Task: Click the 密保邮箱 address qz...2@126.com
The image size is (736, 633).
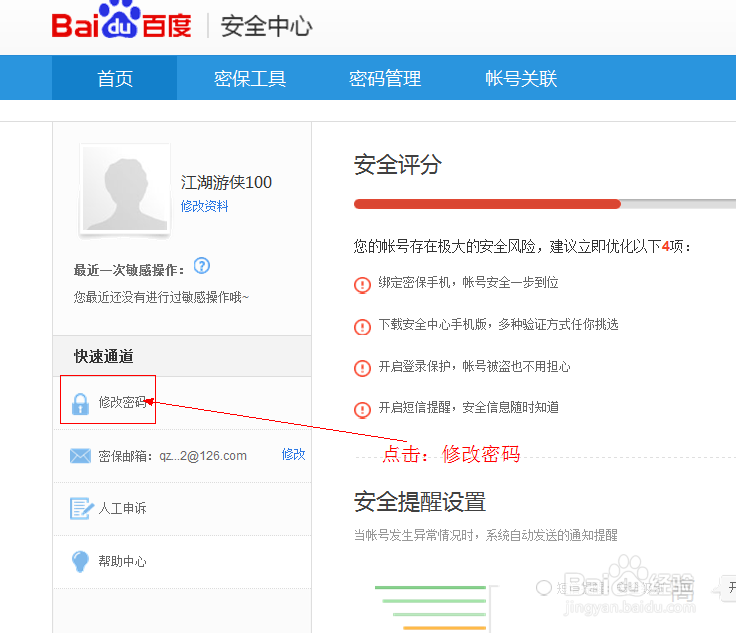Action: [x=203, y=456]
